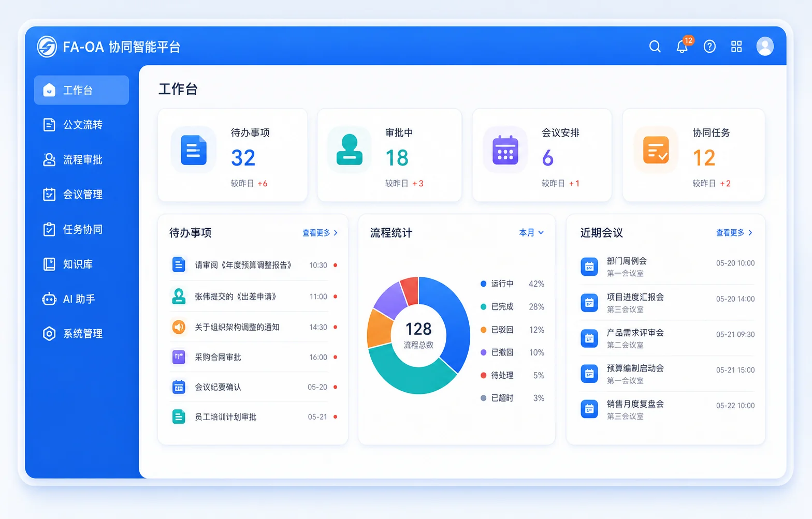Click the help question mark icon
The height and width of the screenshot is (519, 812).
pos(709,47)
